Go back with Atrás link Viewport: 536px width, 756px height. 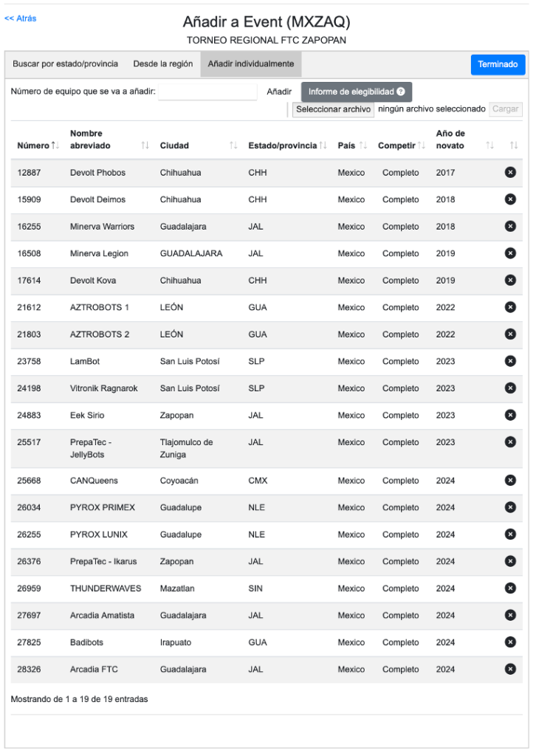[x=21, y=18]
